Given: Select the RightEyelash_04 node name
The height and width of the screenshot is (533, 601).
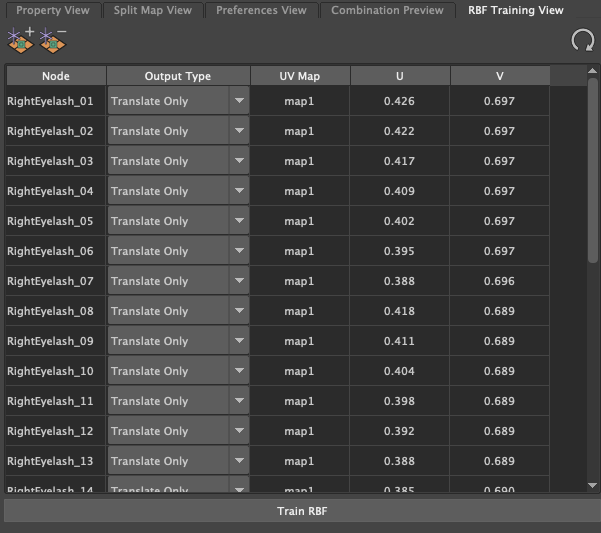Looking at the screenshot, I should tap(50, 191).
